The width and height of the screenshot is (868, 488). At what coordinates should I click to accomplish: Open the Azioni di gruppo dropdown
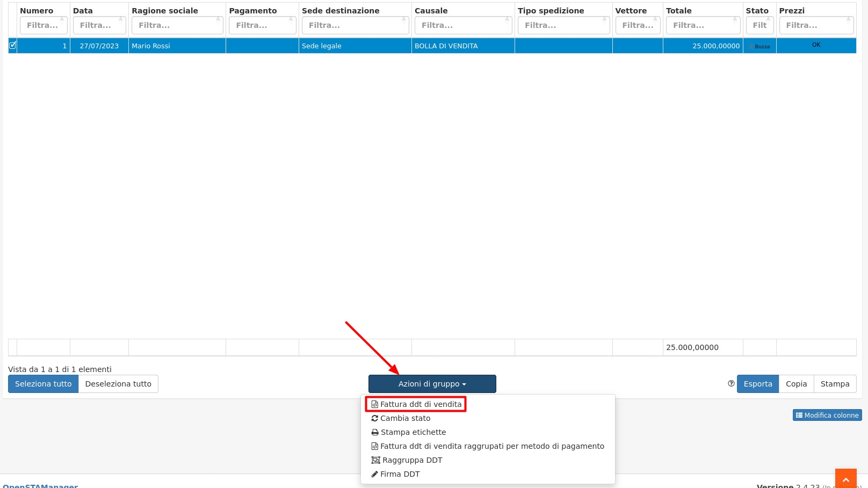click(432, 384)
